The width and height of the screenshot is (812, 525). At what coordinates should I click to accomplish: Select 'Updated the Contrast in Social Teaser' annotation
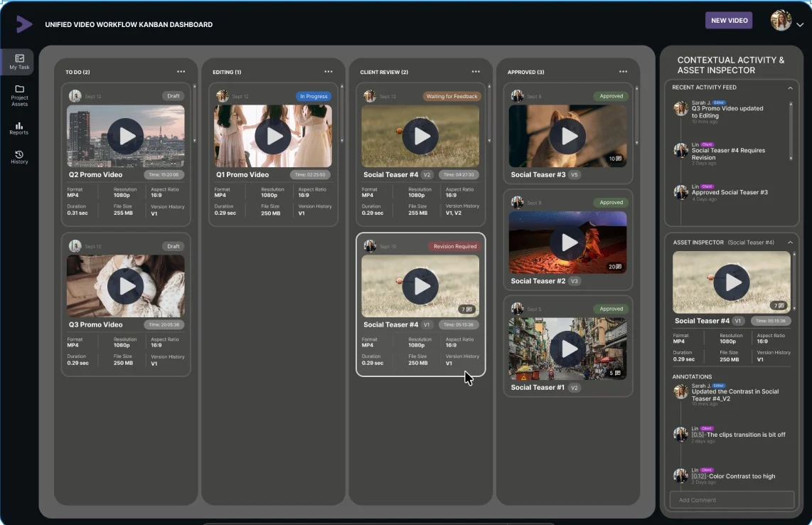point(734,395)
